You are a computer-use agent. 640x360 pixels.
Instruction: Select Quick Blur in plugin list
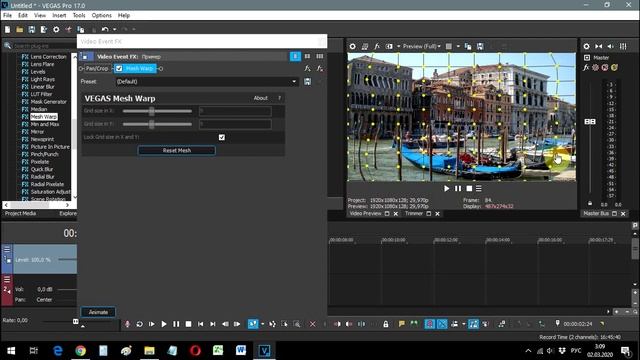pos(42,169)
